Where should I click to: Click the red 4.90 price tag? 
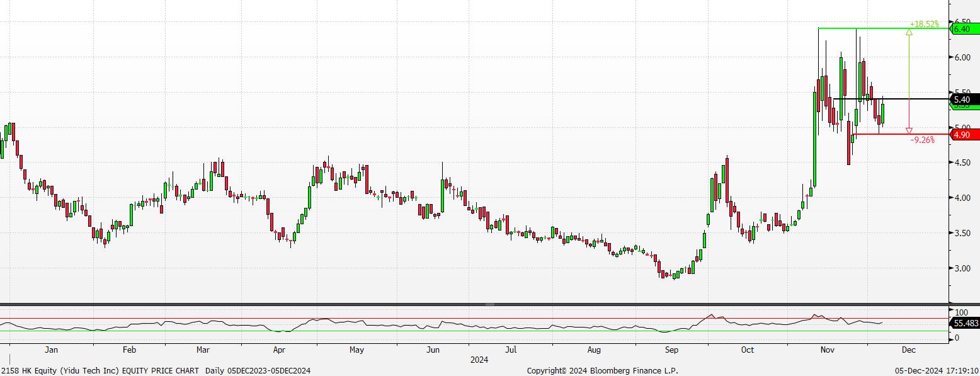pos(963,135)
